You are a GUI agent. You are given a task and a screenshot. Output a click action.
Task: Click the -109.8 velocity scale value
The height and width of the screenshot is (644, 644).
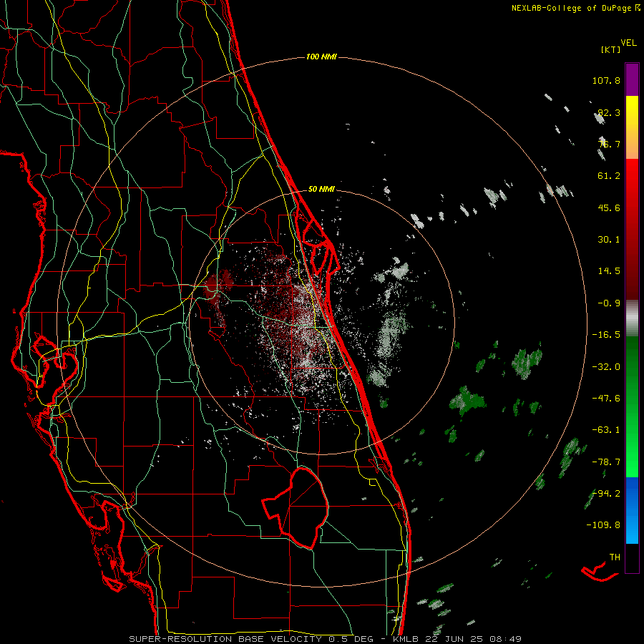coord(603,525)
